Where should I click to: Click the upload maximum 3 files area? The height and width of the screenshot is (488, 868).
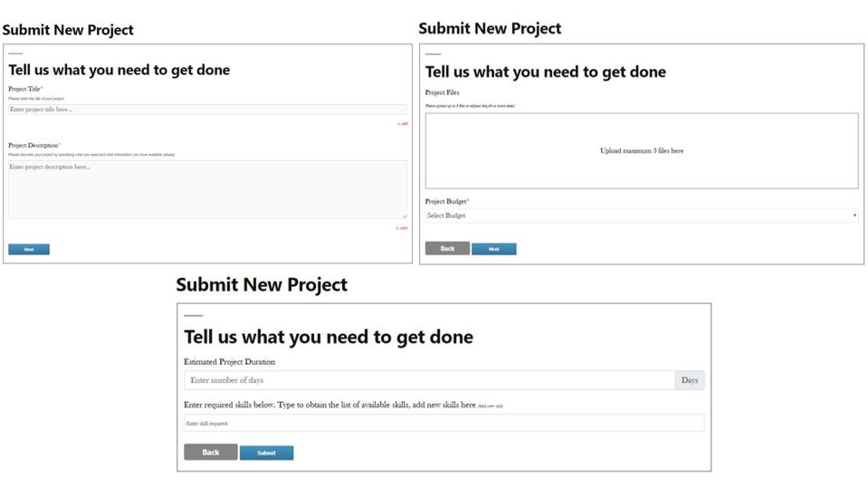click(x=641, y=151)
